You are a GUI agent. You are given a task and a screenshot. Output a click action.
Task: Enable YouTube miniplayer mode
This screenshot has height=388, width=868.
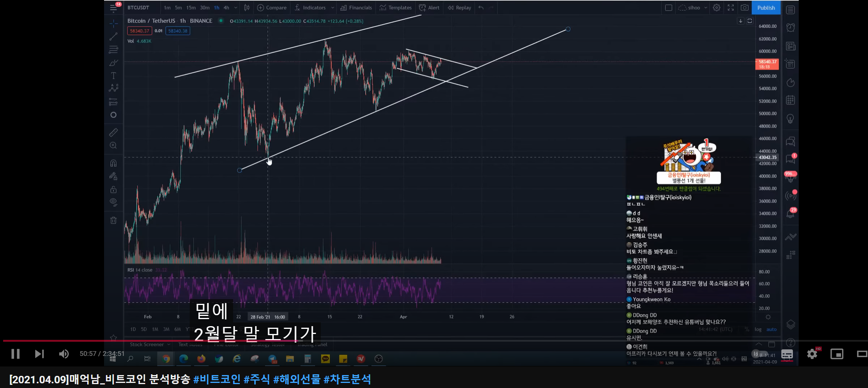(x=837, y=354)
